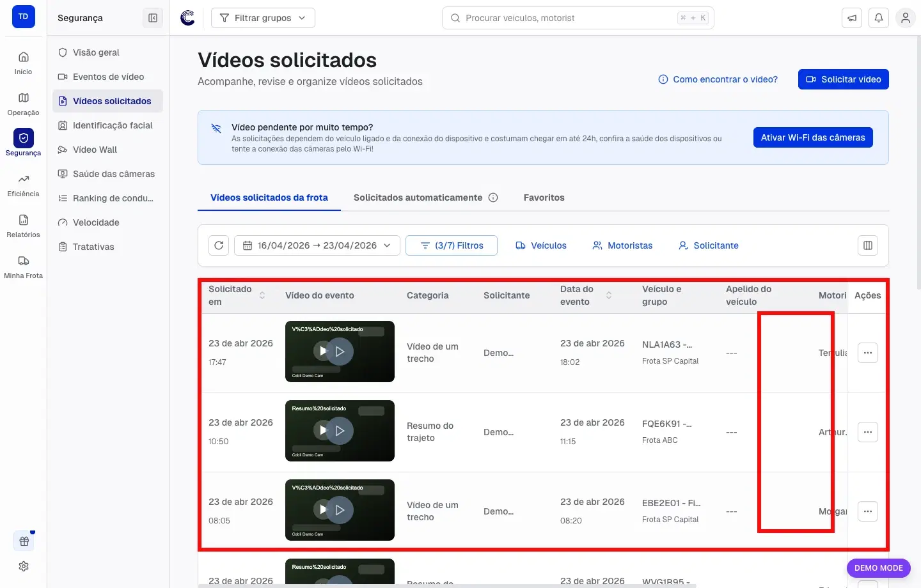The height and width of the screenshot is (588, 921).
Task: Play the 17:47 requested video thumbnail
Action: coord(340,352)
